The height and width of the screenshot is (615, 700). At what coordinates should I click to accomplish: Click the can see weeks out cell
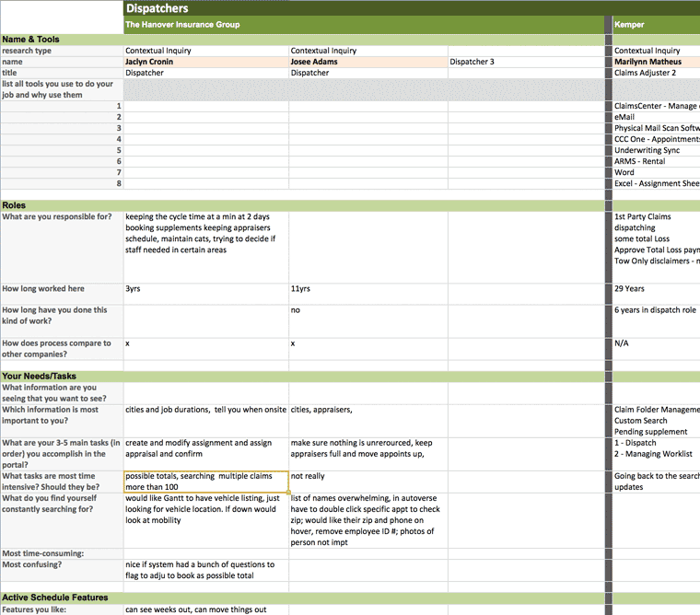tap(206, 609)
